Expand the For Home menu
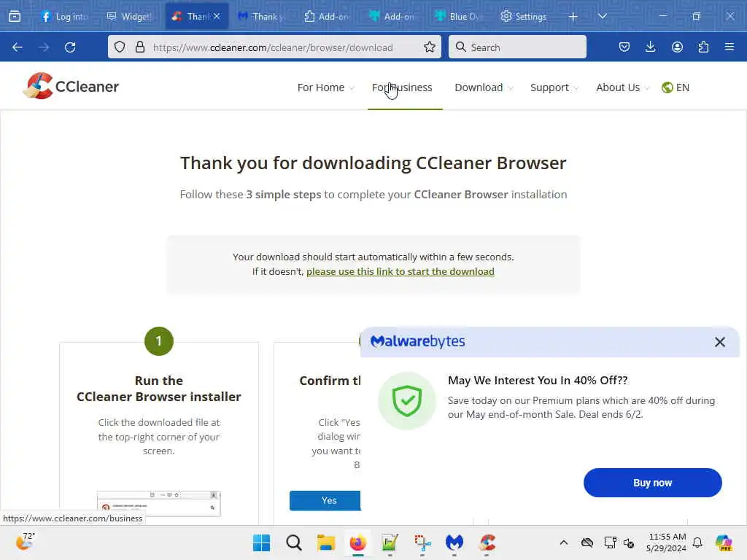 click(325, 87)
